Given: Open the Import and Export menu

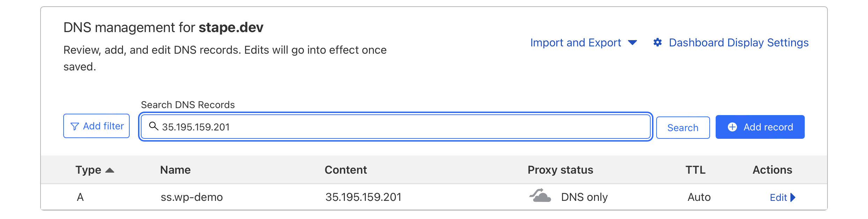Looking at the screenshot, I should tap(576, 43).
